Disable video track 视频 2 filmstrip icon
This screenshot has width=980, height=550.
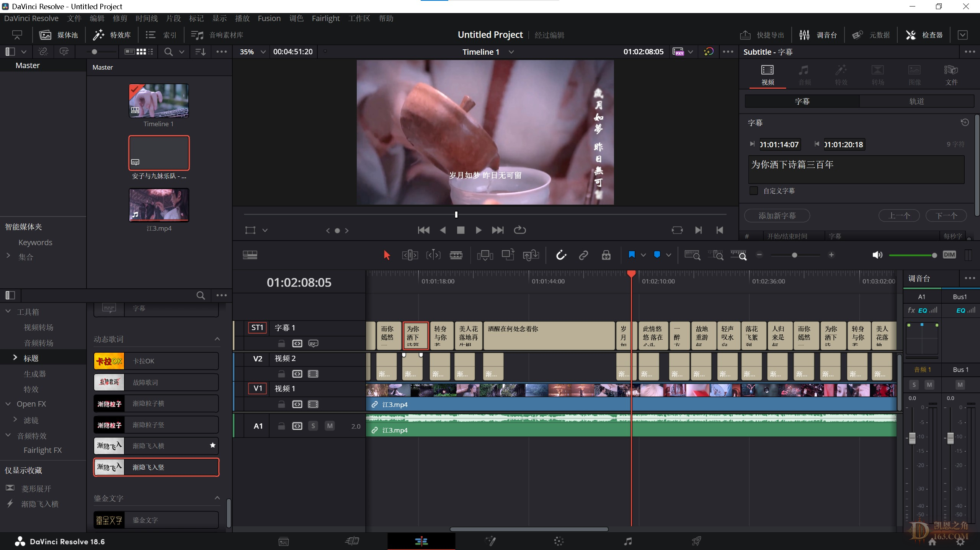313,374
